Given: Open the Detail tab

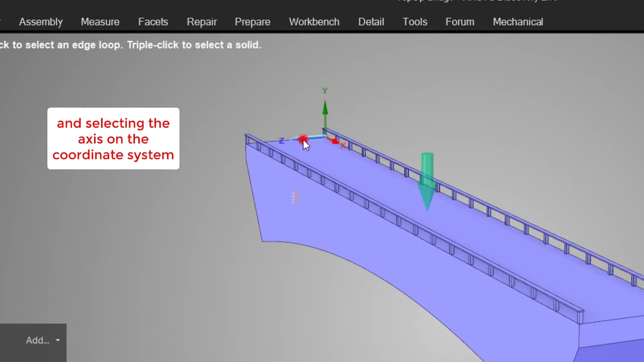Looking at the screenshot, I should pos(371,22).
